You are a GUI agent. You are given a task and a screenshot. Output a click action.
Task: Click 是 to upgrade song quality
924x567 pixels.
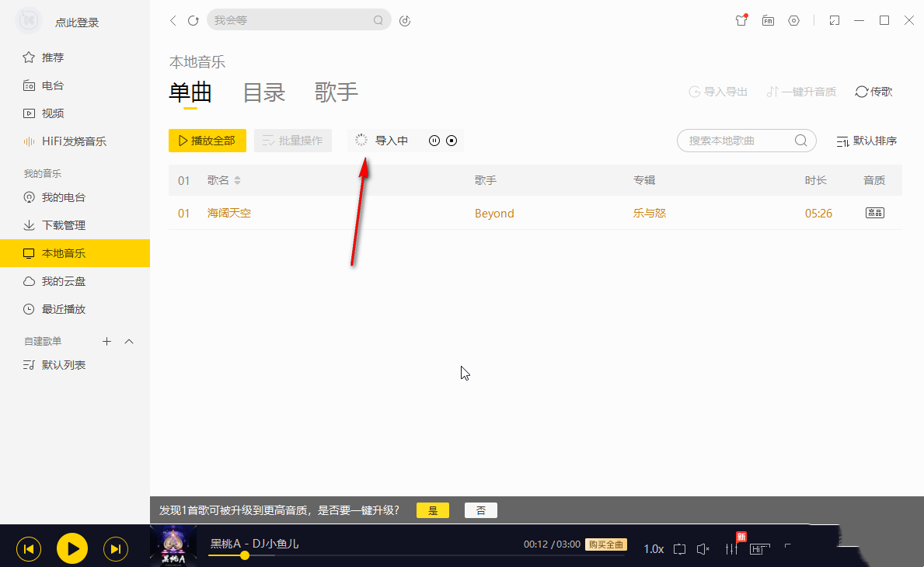coord(432,510)
